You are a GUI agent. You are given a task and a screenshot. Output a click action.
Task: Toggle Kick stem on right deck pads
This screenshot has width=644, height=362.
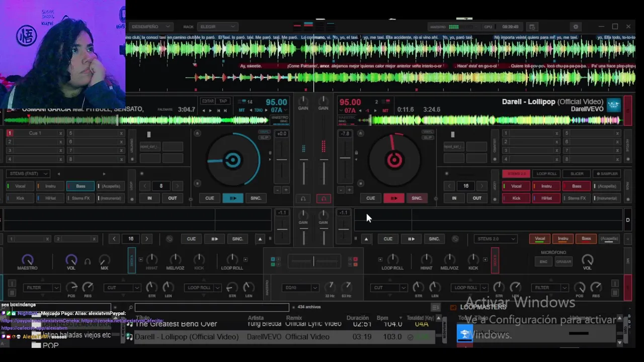(516, 198)
